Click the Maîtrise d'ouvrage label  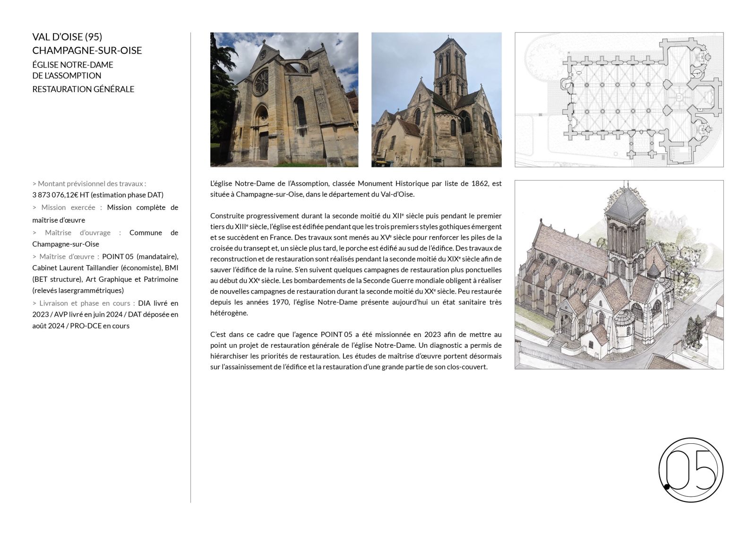[77, 233]
